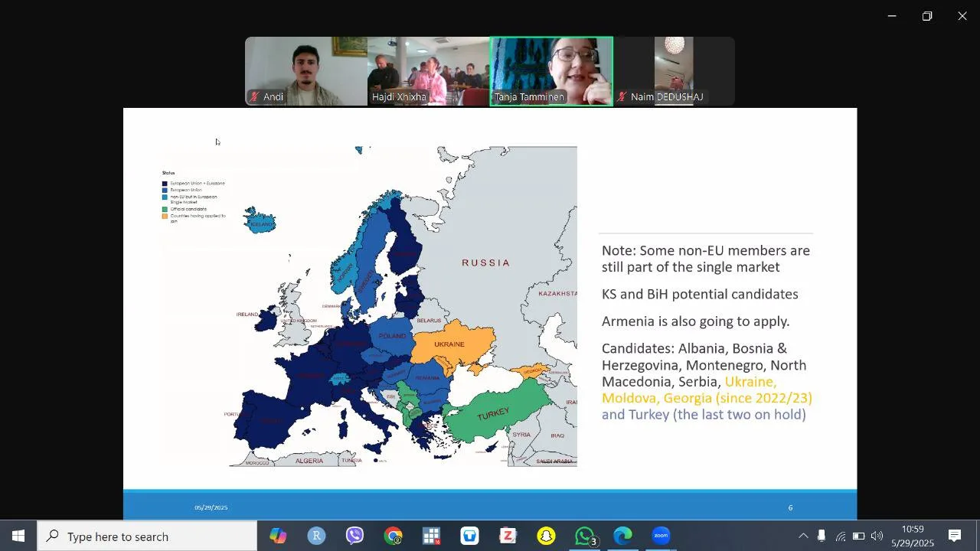This screenshot has width=980, height=551.
Task: Open Microsoft Edge in the taskbar
Action: pos(622,536)
